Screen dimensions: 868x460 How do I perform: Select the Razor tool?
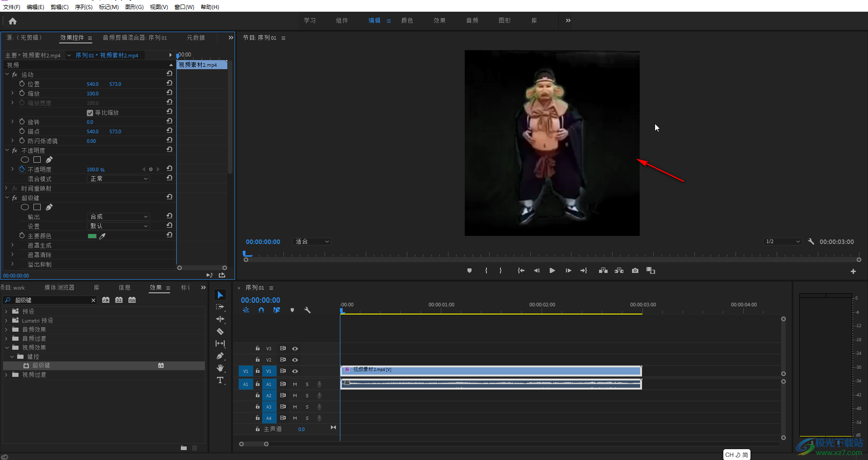click(x=220, y=331)
